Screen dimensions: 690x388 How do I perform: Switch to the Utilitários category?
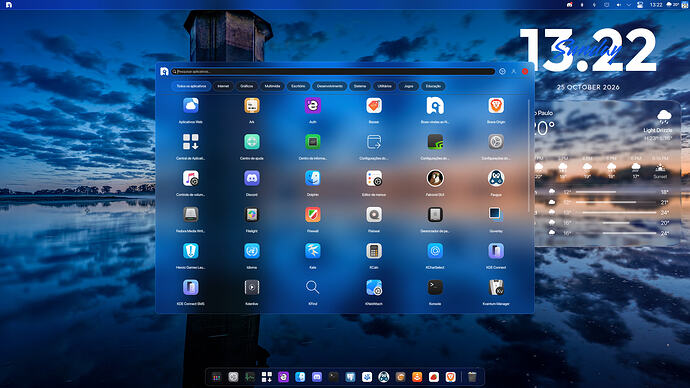coord(384,86)
